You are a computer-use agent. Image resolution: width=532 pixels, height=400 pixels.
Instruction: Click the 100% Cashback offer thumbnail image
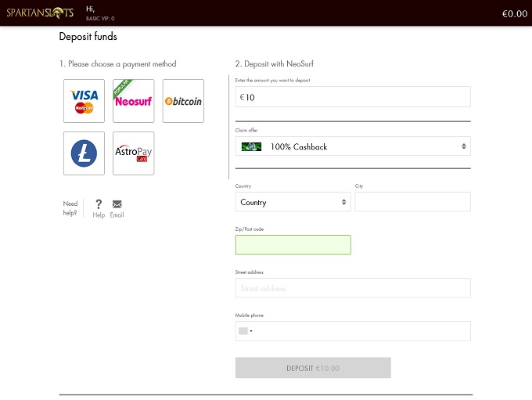[251, 146]
